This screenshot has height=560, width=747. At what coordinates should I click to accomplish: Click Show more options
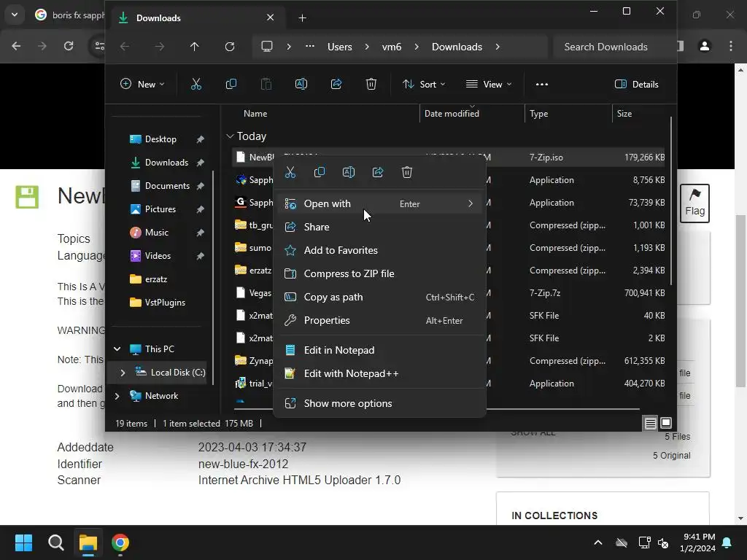pos(379,404)
